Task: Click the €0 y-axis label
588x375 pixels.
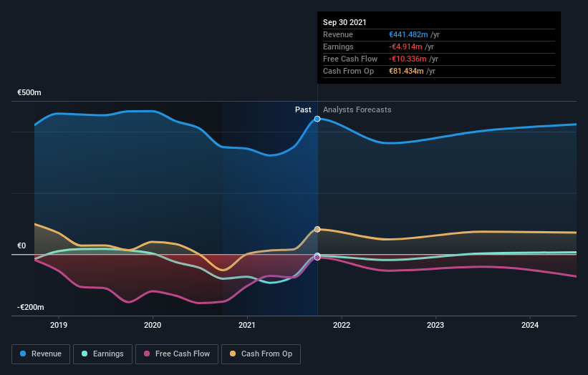Action: (21, 245)
